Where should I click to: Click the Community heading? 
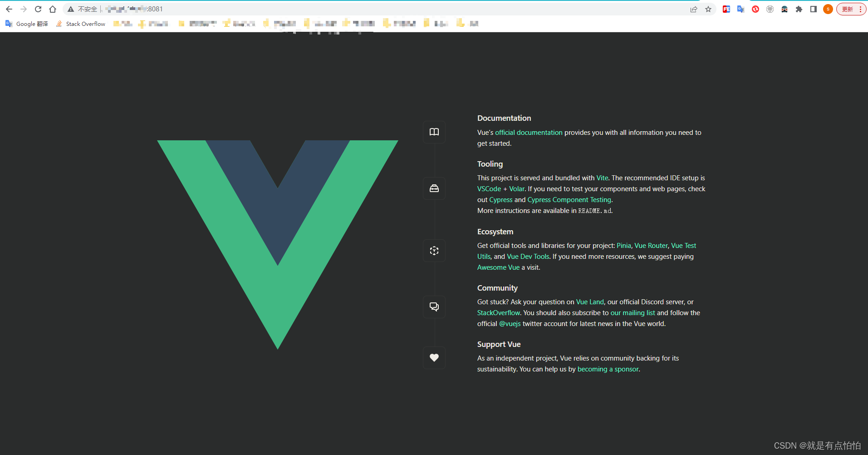pyautogui.click(x=497, y=288)
